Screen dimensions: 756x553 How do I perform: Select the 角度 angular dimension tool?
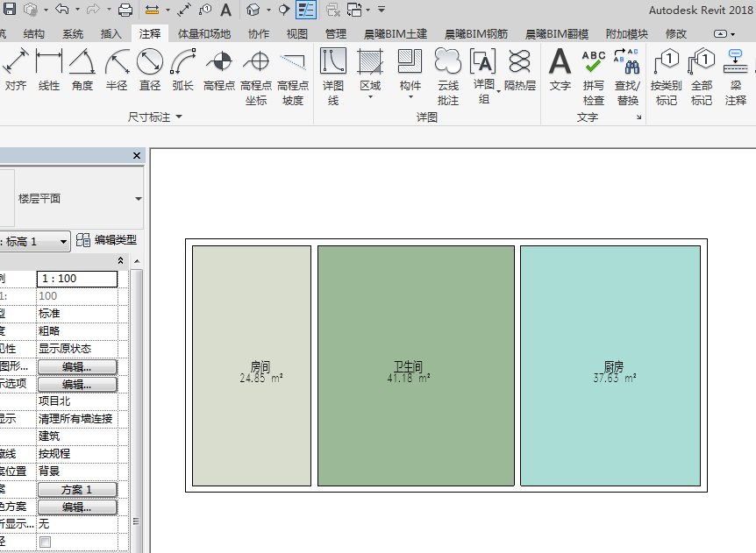pyautogui.click(x=82, y=70)
